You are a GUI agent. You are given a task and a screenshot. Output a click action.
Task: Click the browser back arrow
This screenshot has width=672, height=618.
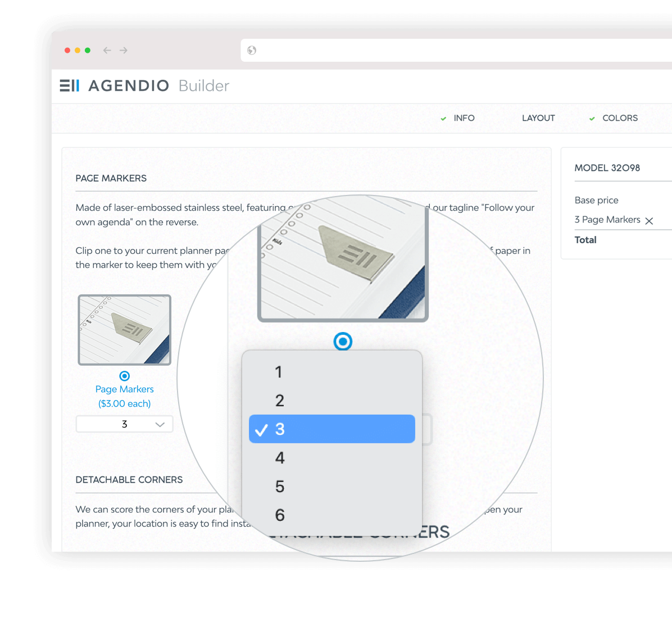tap(107, 50)
